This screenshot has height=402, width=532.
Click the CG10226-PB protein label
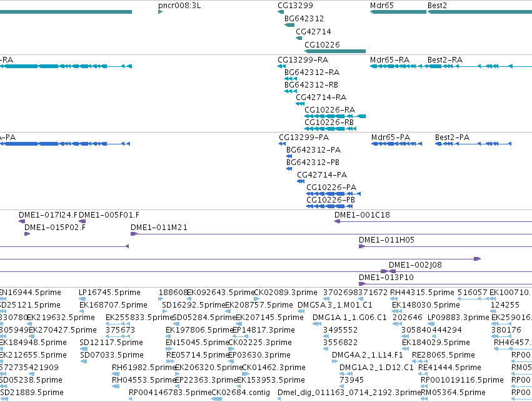click(x=331, y=200)
